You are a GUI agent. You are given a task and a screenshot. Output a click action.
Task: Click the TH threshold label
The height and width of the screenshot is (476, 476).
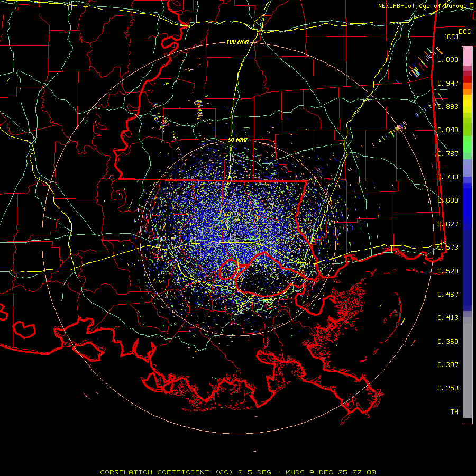[x=454, y=412]
